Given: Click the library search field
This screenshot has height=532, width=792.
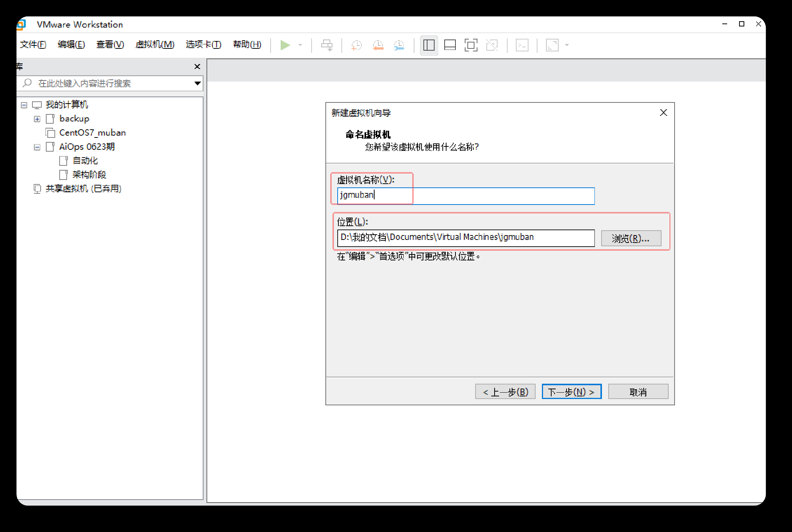Looking at the screenshot, I should [110, 83].
